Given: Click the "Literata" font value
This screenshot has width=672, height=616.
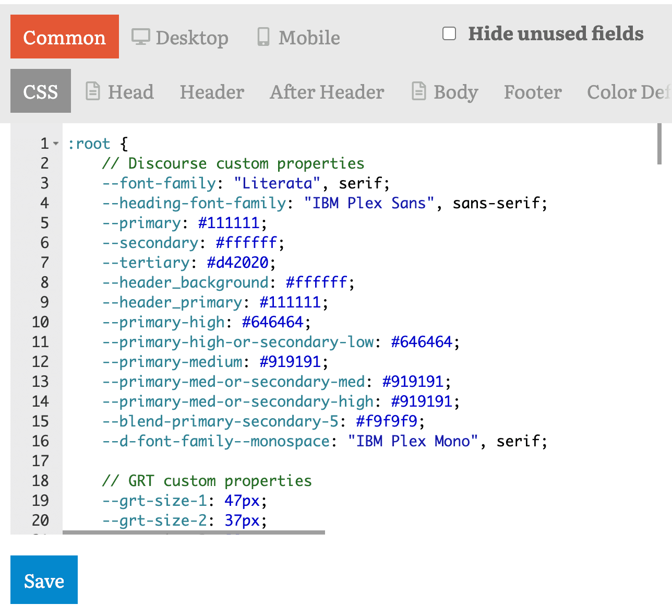Looking at the screenshot, I should tap(277, 183).
